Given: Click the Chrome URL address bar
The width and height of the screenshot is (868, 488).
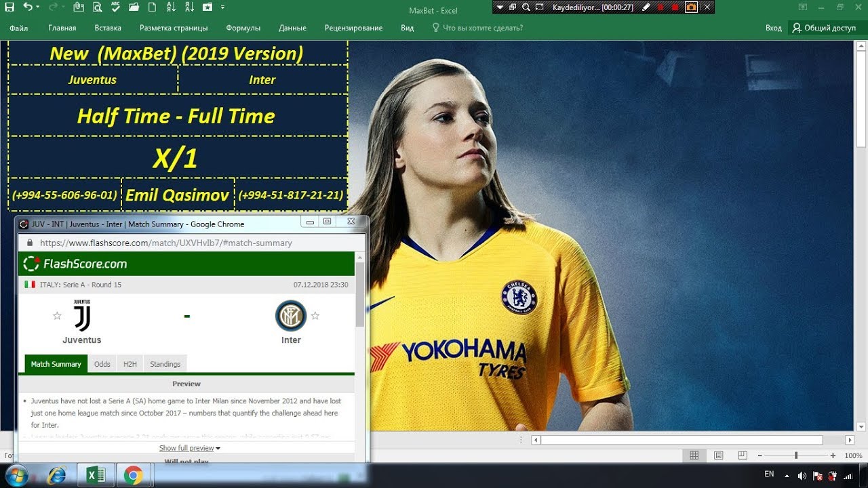Looking at the screenshot, I should (x=193, y=242).
